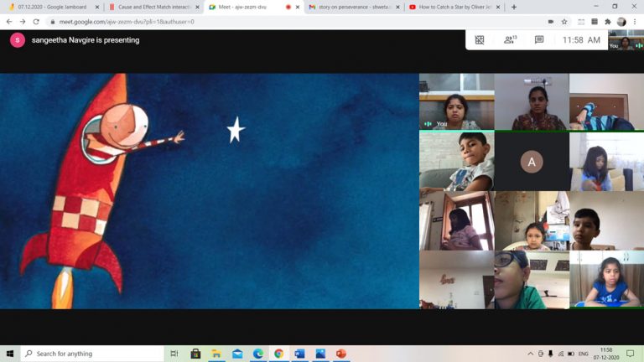The height and width of the screenshot is (362, 644).
Task: Click the change layout grid icon
Action: click(480, 40)
